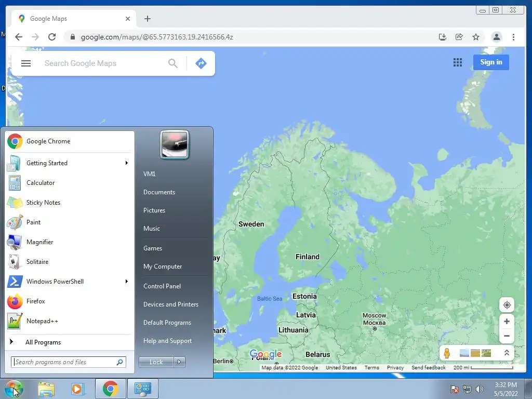532x399 pixels.
Task: Click the volume speaker tray icon
Action: [x=480, y=389]
